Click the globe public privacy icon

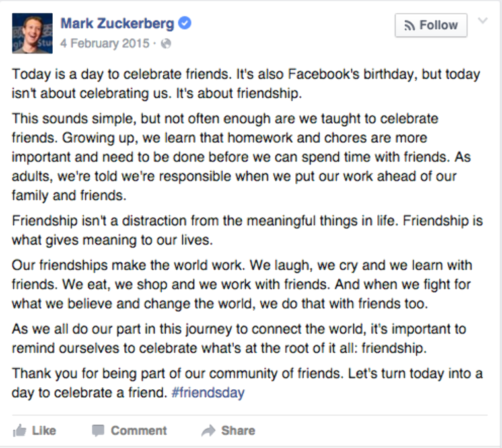[x=166, y=44]
